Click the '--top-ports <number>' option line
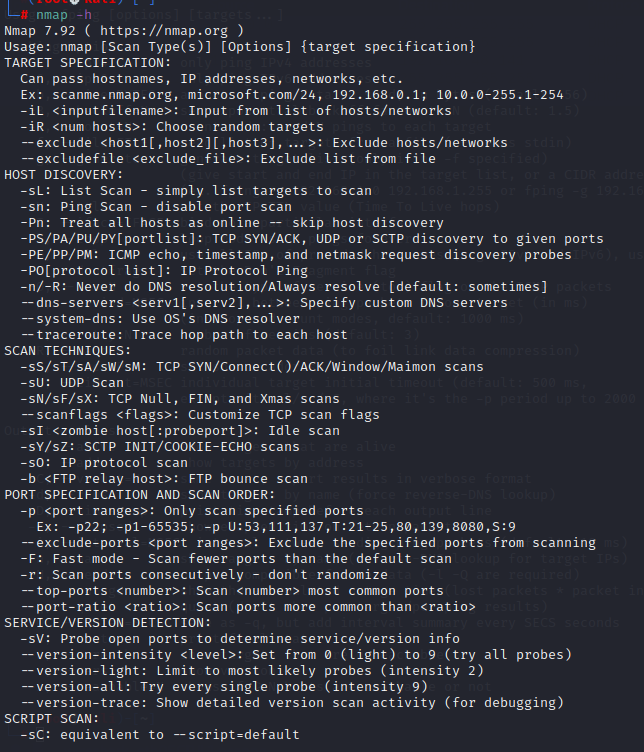Screen dimensions: 644x752 [x=250, y=591]
